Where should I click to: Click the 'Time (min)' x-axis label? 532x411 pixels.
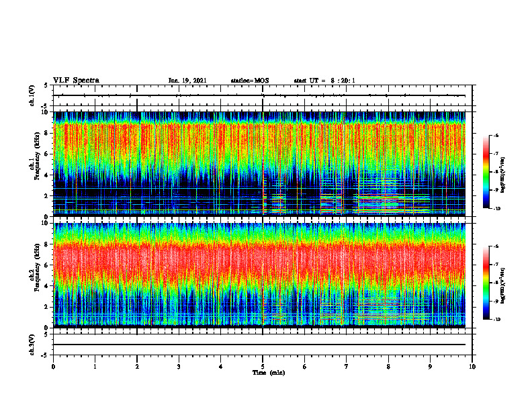click(x=269, y=373)
